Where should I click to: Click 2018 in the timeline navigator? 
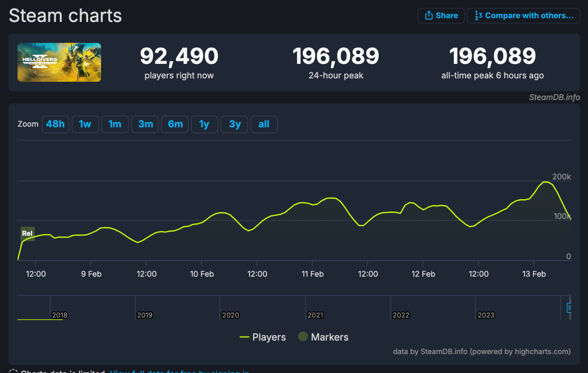pos(60,315)
